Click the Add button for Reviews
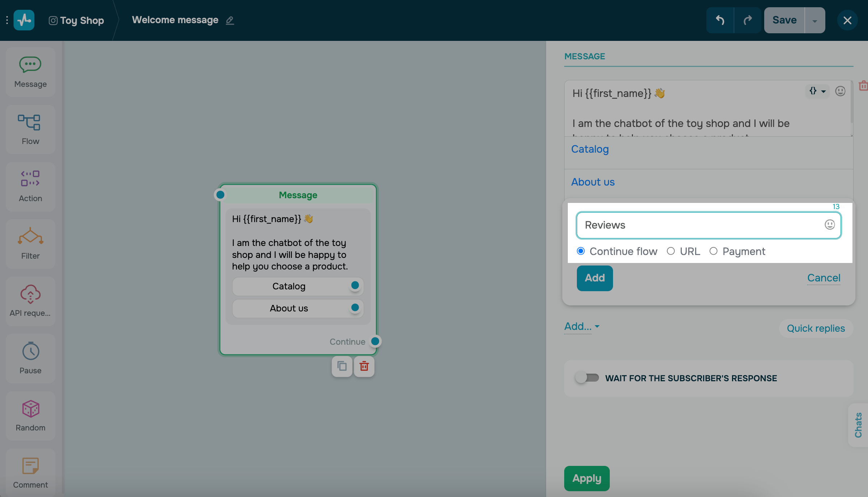This screenshot has width=868, height=497. [x=595, y=278]
